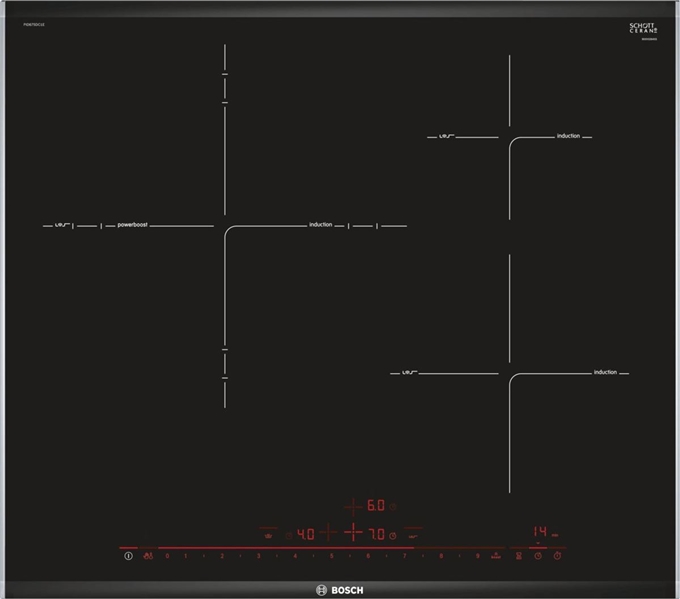The height and width of the screenshot is (599, 680).
Task: Tap the frying sensor icon right of 7.0
Action: [413, 536]
